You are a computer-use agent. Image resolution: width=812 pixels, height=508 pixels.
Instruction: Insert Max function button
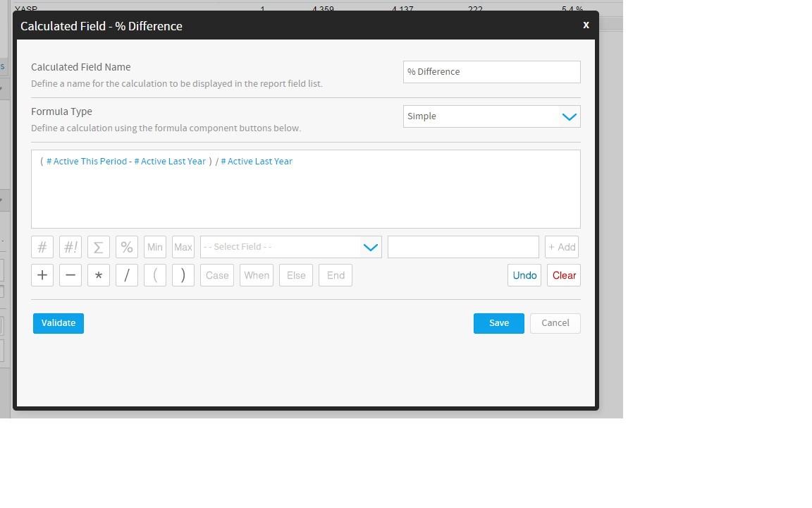(183, 247)
